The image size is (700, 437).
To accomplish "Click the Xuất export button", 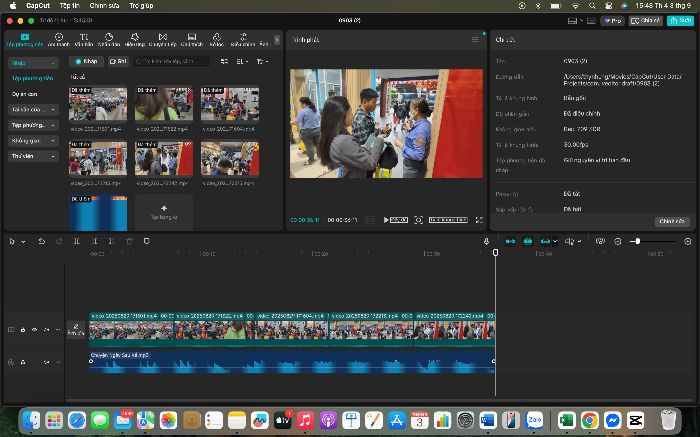I will 680,21.
